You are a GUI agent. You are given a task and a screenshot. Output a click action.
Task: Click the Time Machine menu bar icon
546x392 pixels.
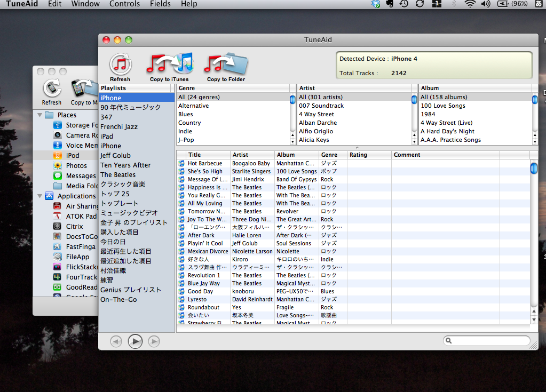pyautogui.click(x=404, y=4)
